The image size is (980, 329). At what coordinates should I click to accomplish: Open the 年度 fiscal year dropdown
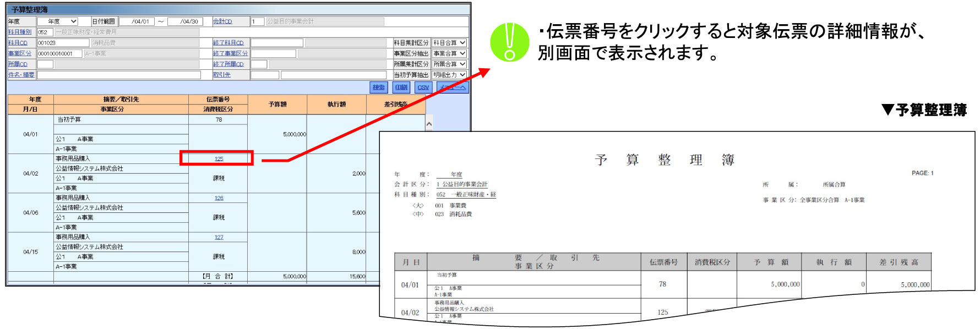(57, 21)
